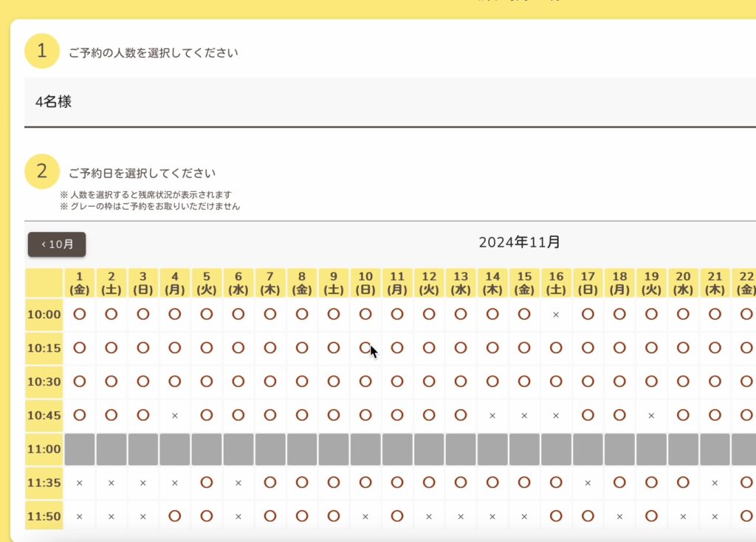Pick the 10:00 slot on November 20

point(683,315)
